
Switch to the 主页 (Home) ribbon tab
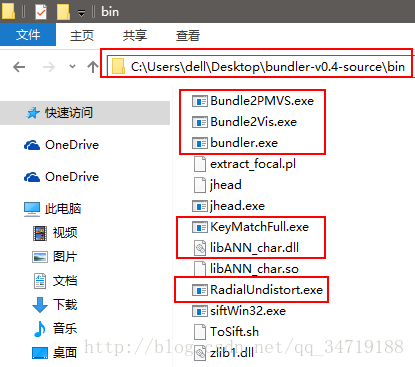[82, 35]
